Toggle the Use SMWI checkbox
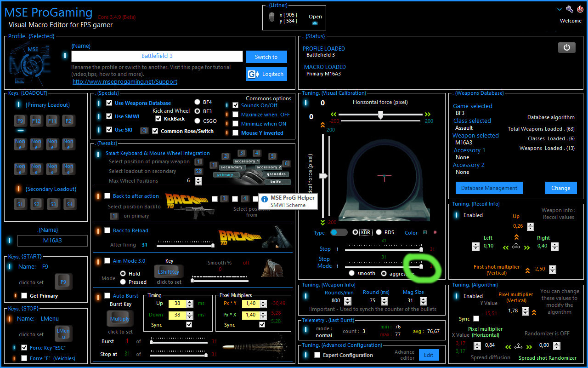The height and width of the screenshot is (368, 588). click(109, 116)
